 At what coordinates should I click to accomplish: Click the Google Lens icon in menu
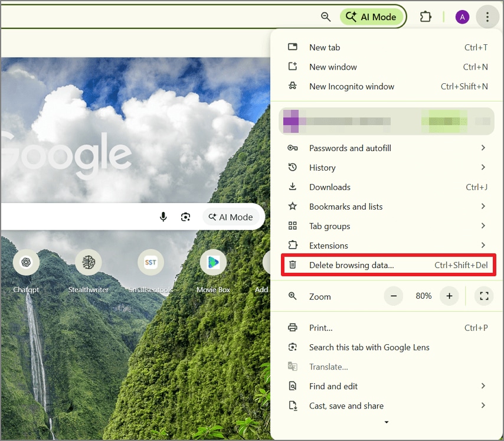tap(293, 347)
